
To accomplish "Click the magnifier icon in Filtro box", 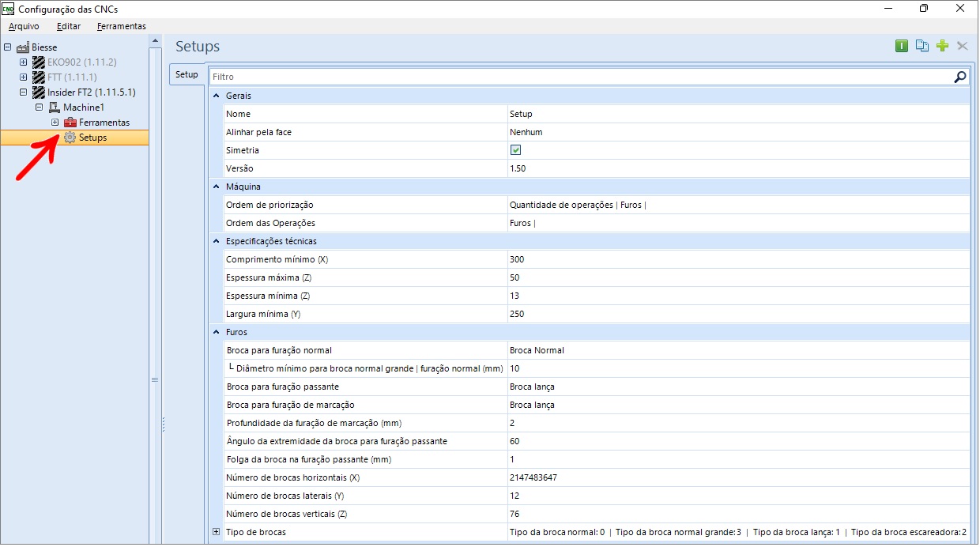I will click(959, 77).
